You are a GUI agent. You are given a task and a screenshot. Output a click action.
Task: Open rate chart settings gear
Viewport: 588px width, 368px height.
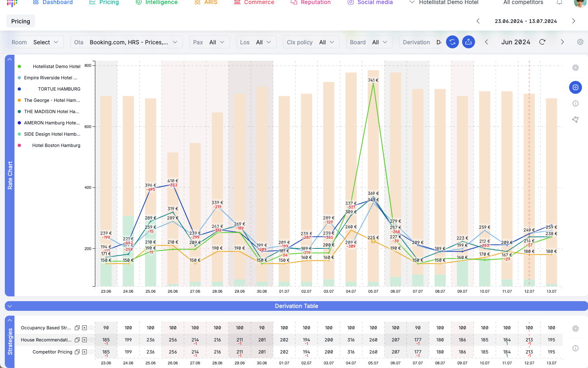coord(576,68)
